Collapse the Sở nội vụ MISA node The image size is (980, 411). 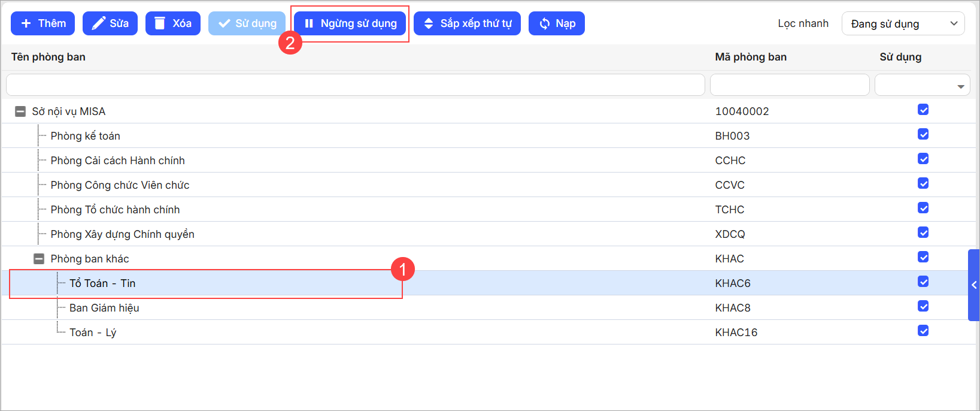20,111
